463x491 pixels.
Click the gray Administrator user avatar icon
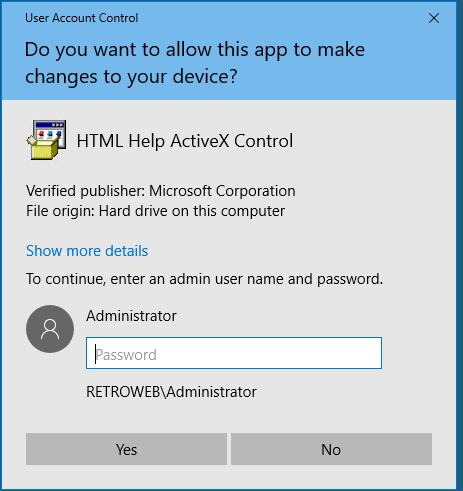coord(50,329)
